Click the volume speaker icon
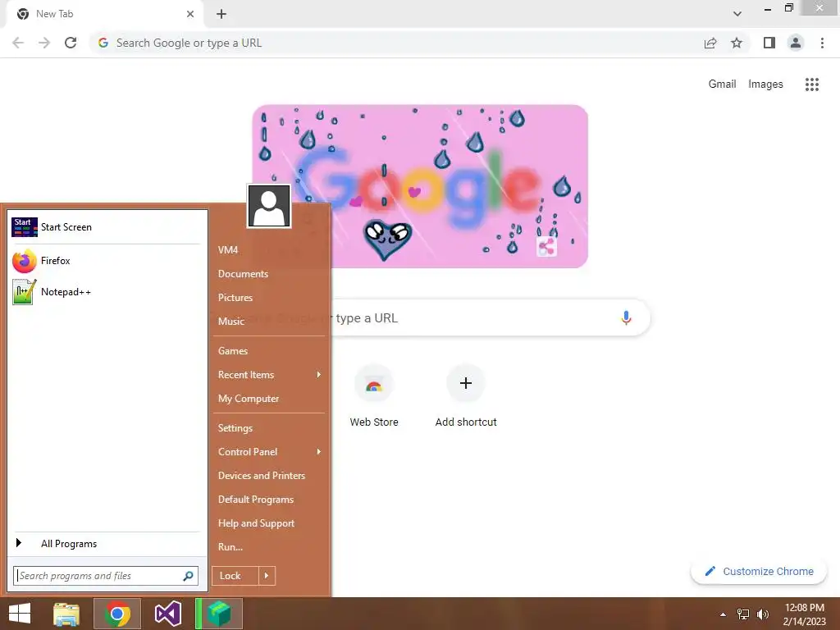Image resolution: width=840 pixels, height=630 pixels. point(763,614)
